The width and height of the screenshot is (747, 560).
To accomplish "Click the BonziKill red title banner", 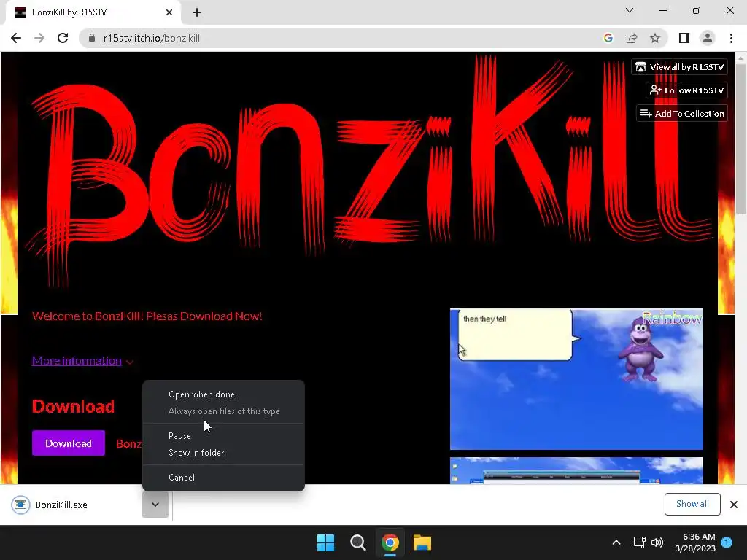I will click(x=367, y=171).
